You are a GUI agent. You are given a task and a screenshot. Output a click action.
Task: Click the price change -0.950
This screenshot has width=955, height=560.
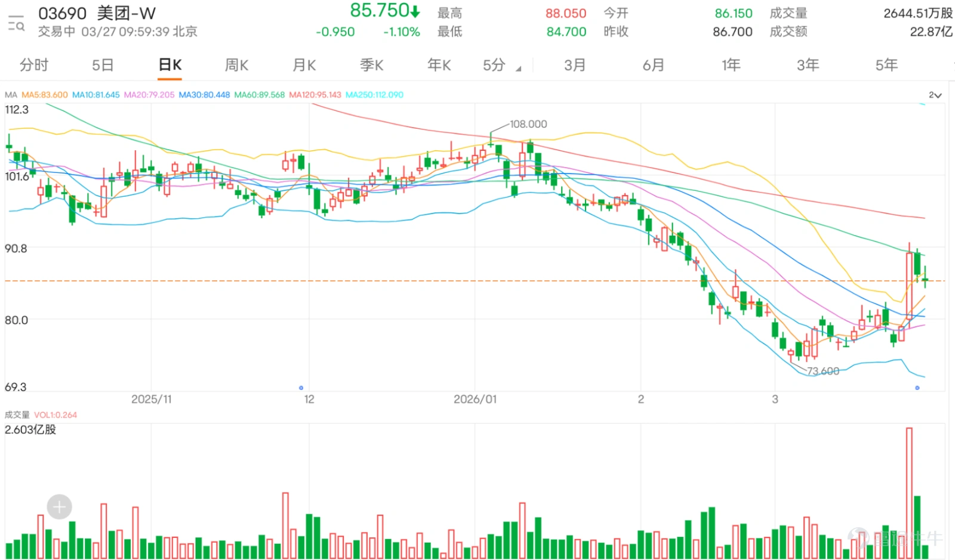pos(335,32)
